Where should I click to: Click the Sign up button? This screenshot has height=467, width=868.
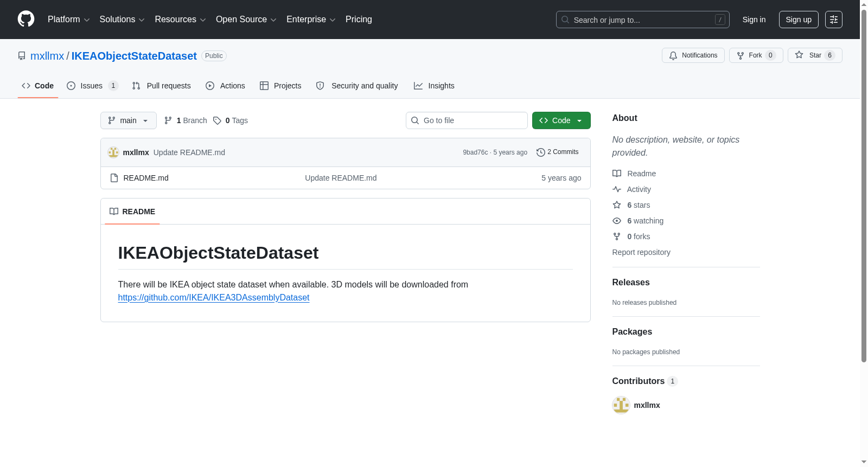(x=799, y=20)
